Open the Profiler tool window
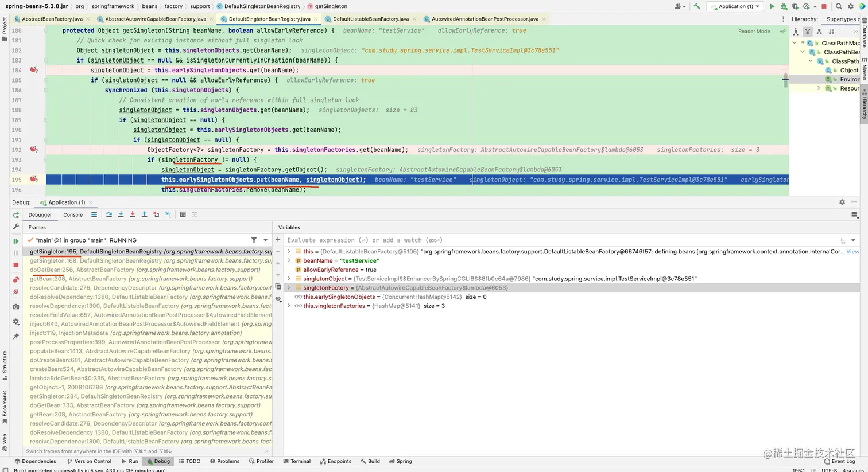The height and width of the screenshot is (472, 868). click(x=261, y=461)
